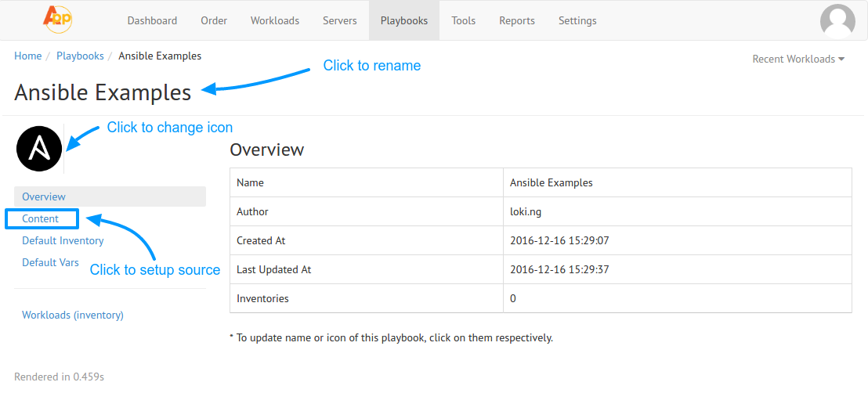Click the 'Ansible Examples' table name value

[552, 182]
